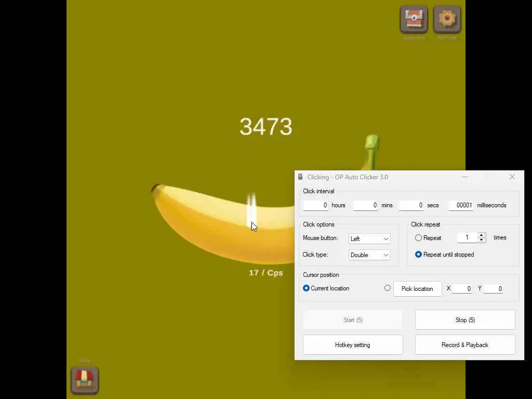Click the OP Auto Clicker mouse icon
532x399 pixels.
coord(300,177)
